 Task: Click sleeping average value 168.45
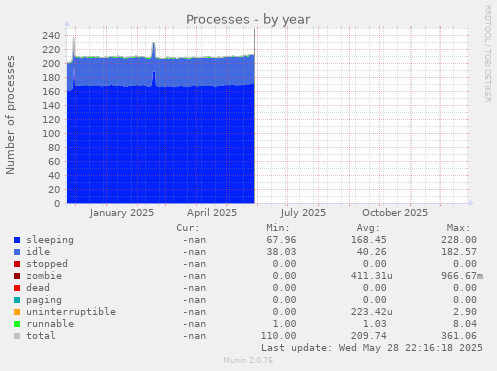click(368, 240)
